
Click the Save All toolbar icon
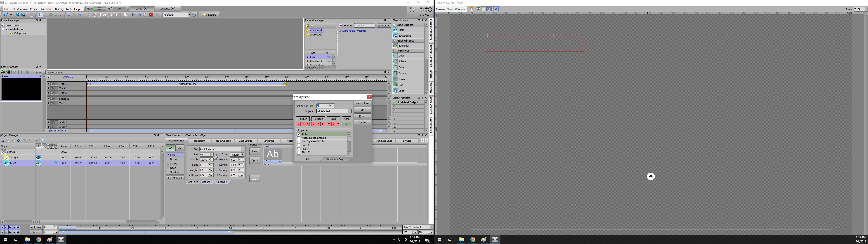point(23,15)
